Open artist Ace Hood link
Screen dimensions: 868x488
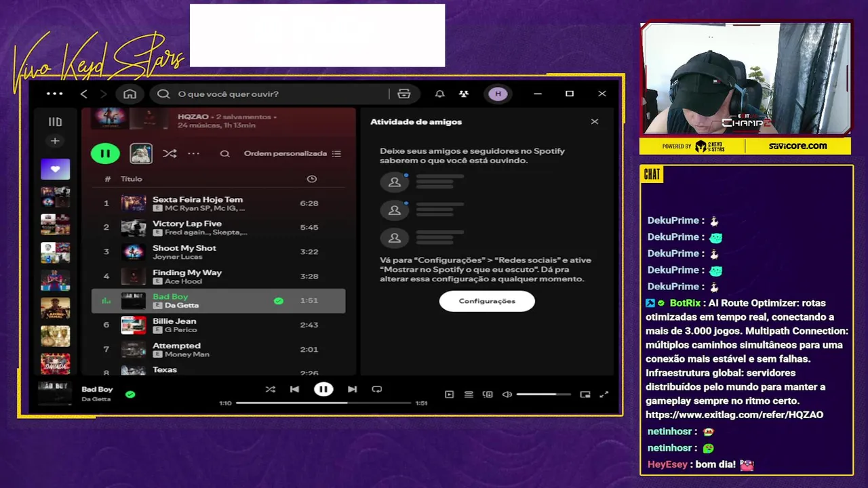click(x=183, y=281)
